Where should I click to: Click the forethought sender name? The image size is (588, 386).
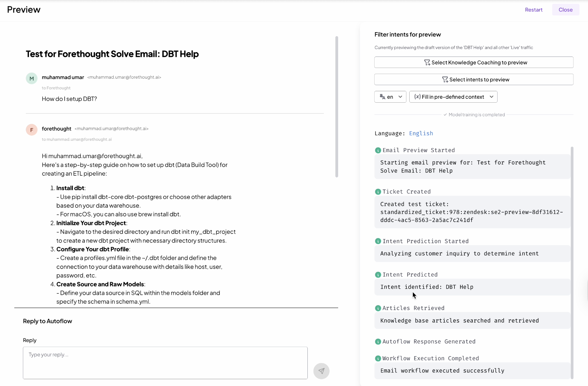(56, 129)
